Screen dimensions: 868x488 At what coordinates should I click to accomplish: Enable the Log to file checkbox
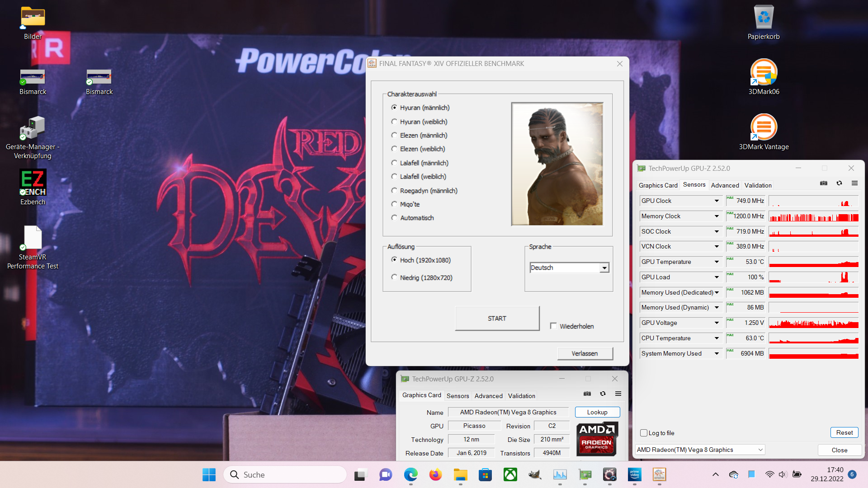click(644, 433)
